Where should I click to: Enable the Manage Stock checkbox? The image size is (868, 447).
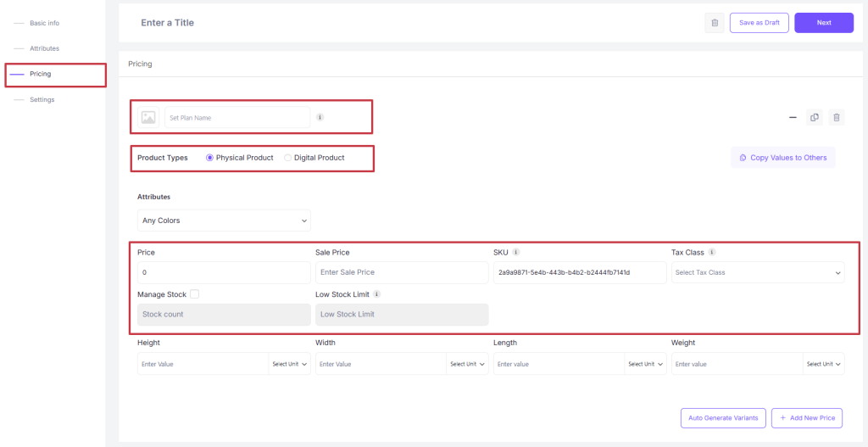tap(194, 294)
